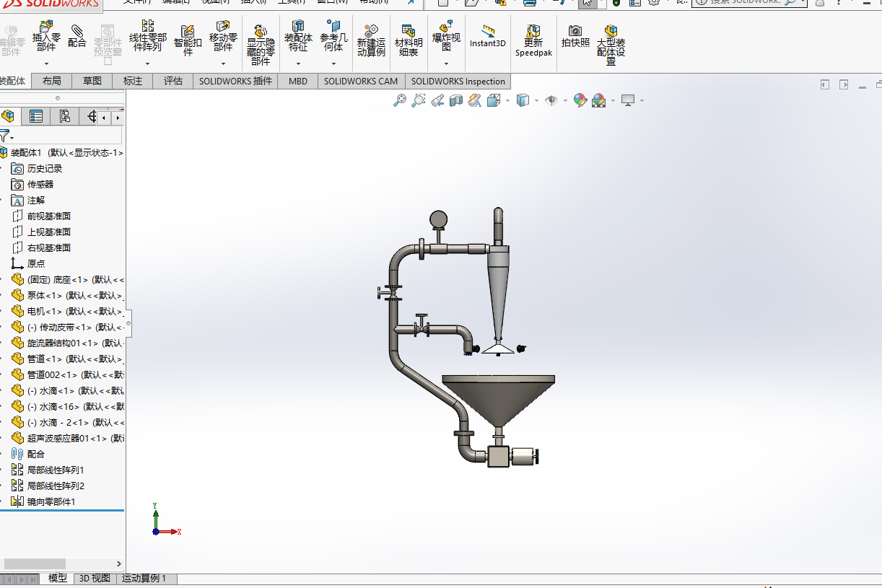Click the Edit Appearance color ball icon

580,101
